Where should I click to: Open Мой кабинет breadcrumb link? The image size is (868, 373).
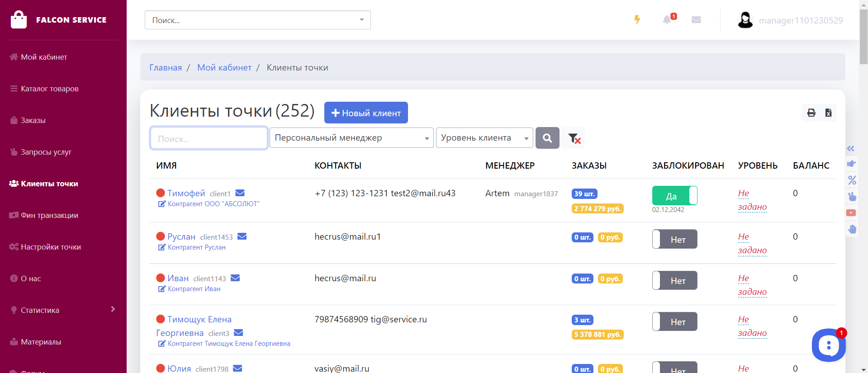[224, 67]
